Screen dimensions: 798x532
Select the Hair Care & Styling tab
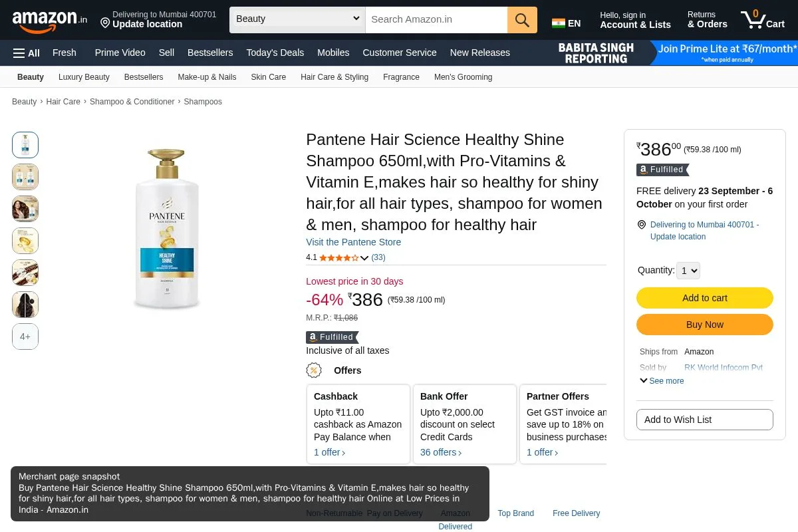[334, 77]
